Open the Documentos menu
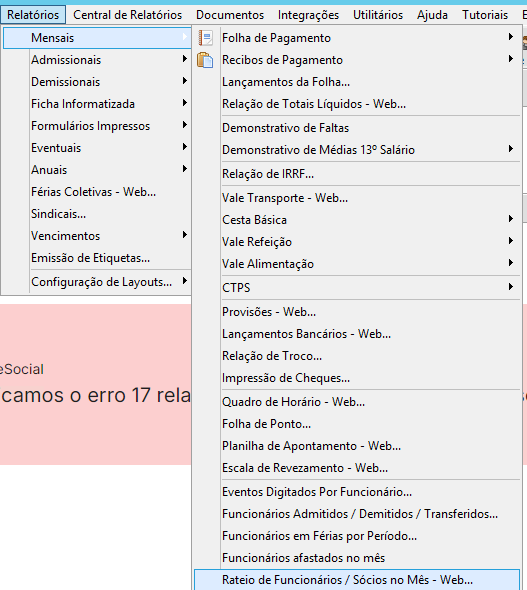This screenshot has height=590, width=527. 230,15
